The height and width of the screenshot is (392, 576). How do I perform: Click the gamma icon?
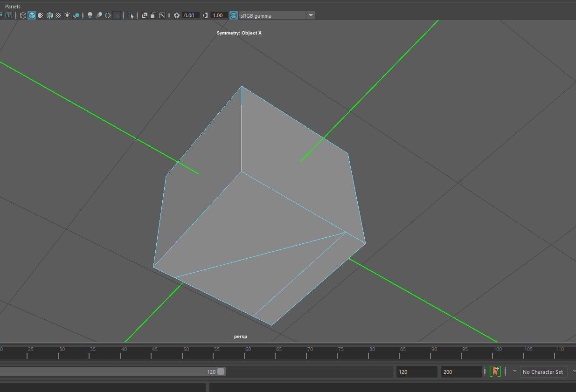click(205, 15)
